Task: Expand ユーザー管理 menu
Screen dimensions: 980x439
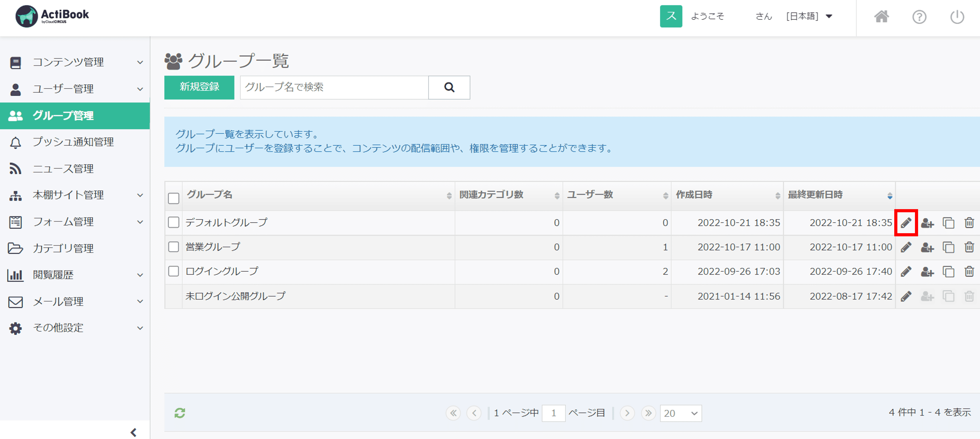Action: pos(75,89)
